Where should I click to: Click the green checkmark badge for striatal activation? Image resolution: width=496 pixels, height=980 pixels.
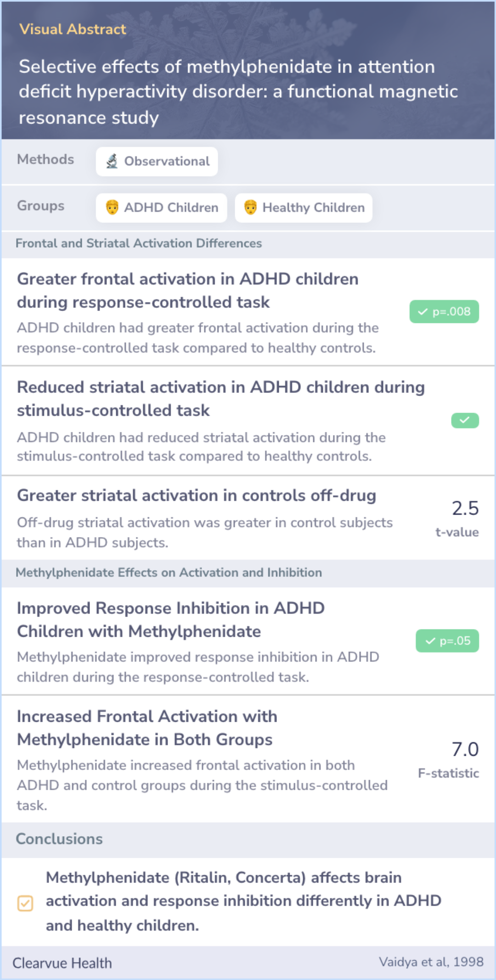465,420
